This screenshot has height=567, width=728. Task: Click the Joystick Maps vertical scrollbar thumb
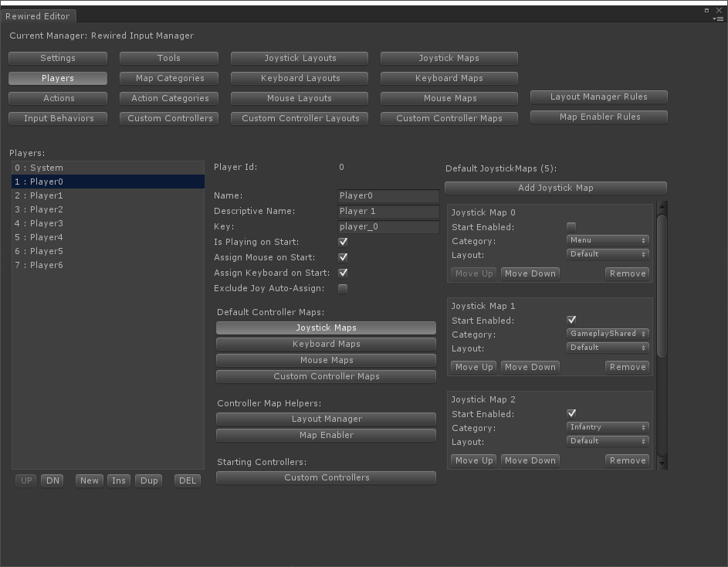pyautogui.click(x=662, y=286)
